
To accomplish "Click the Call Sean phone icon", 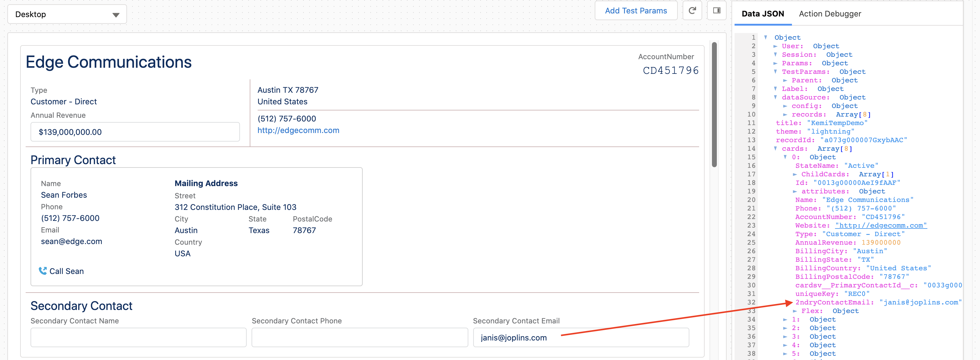I will pos(43,271).
